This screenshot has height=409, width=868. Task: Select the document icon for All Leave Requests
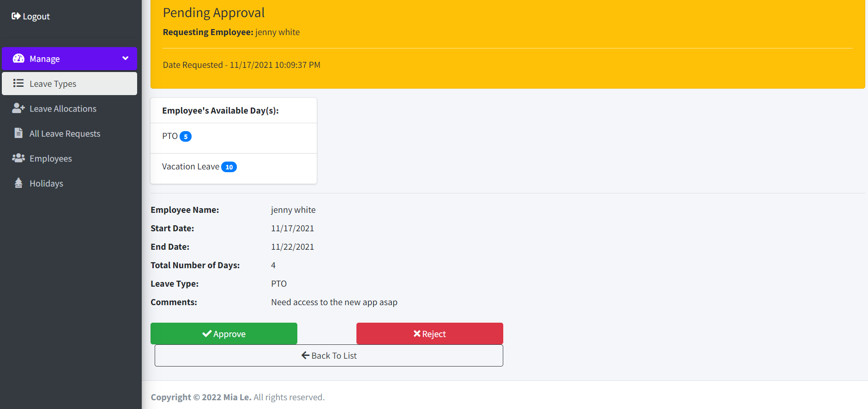click(x=18, y=133)
